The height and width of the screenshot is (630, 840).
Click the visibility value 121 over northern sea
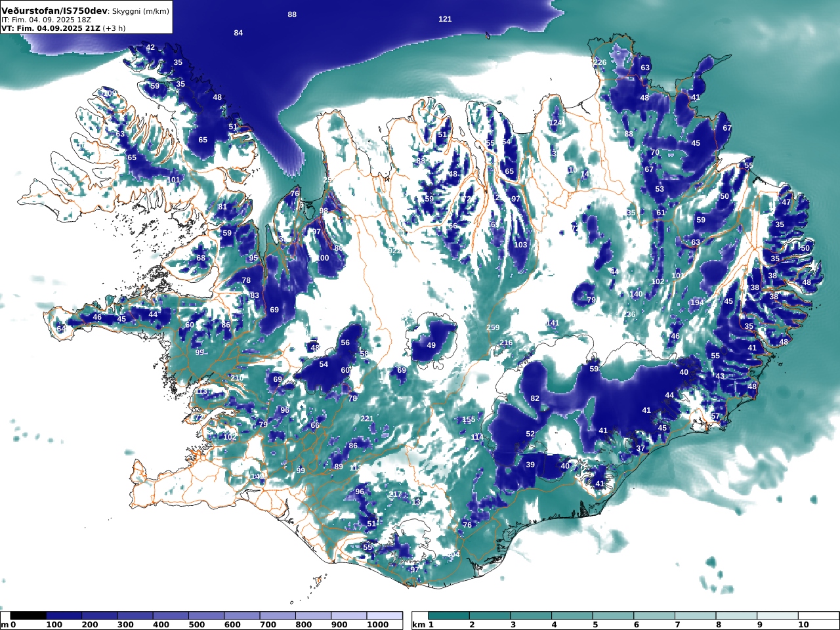pos(445,19)
